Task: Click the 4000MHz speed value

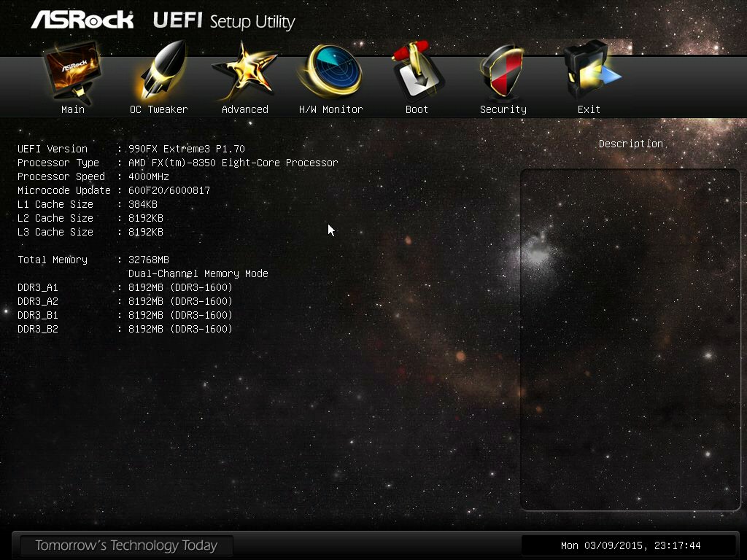Action: (x=149, y=176)
